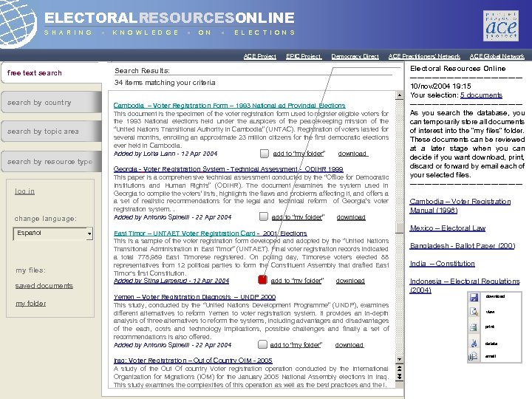Click the globe logo in header
This screenshot has height=399, width=532.
coord(18,23)
